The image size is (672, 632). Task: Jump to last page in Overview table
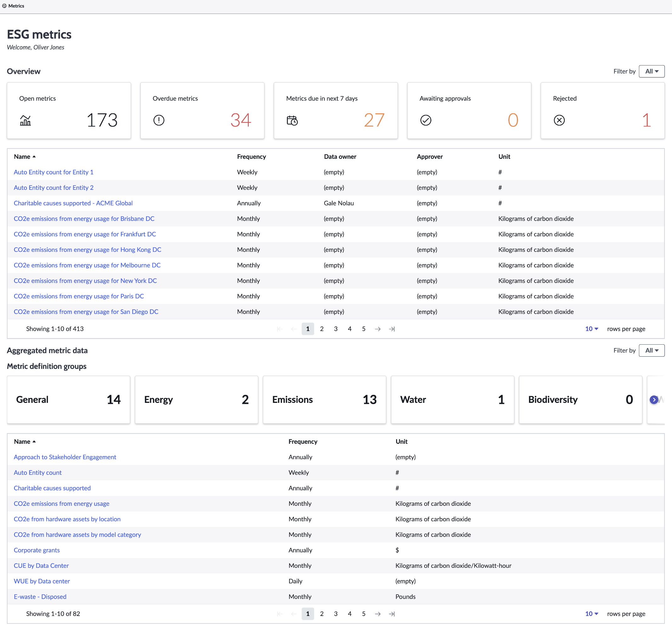click(x=392, y=329)
